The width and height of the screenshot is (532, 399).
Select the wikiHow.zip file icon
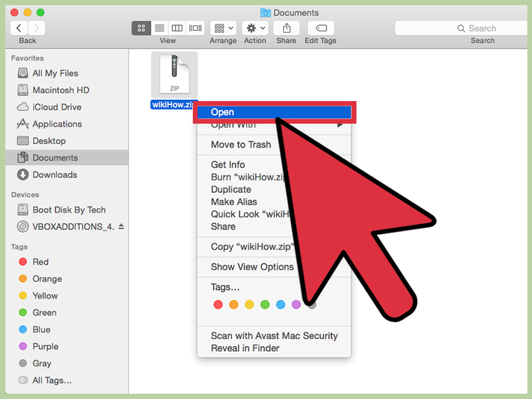(174, 75)
